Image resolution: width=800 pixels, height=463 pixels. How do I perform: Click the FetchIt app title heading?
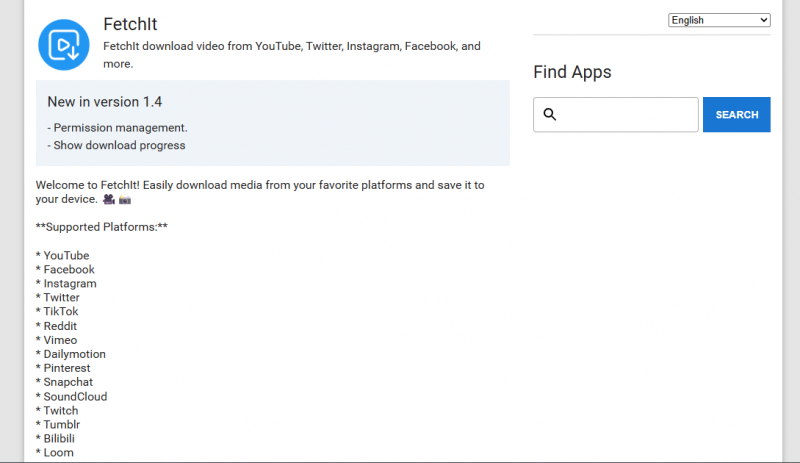130,24
